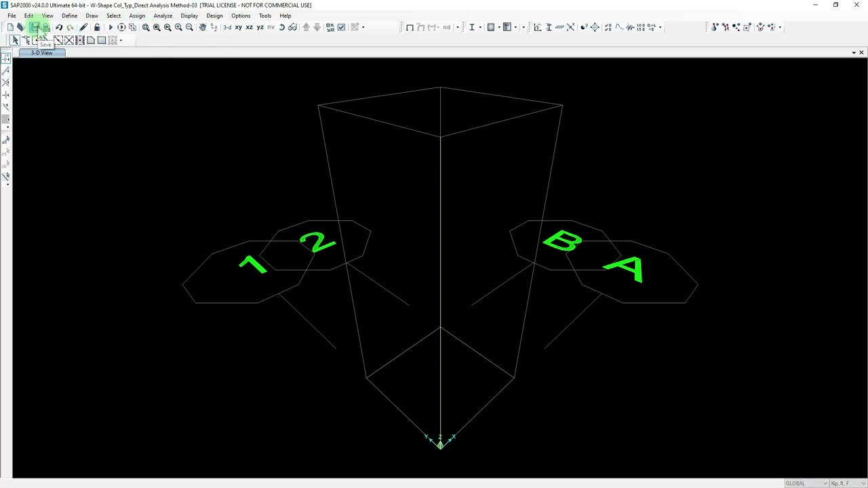Screen dimensions: 868x488
Task: Open the GLOBAL coordinate system dropdown
Action: 806,483
